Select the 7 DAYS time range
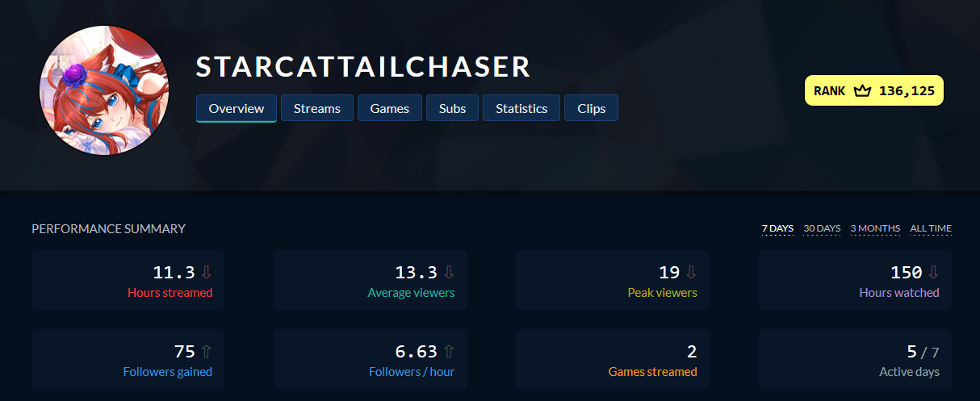 click(777, 228)
